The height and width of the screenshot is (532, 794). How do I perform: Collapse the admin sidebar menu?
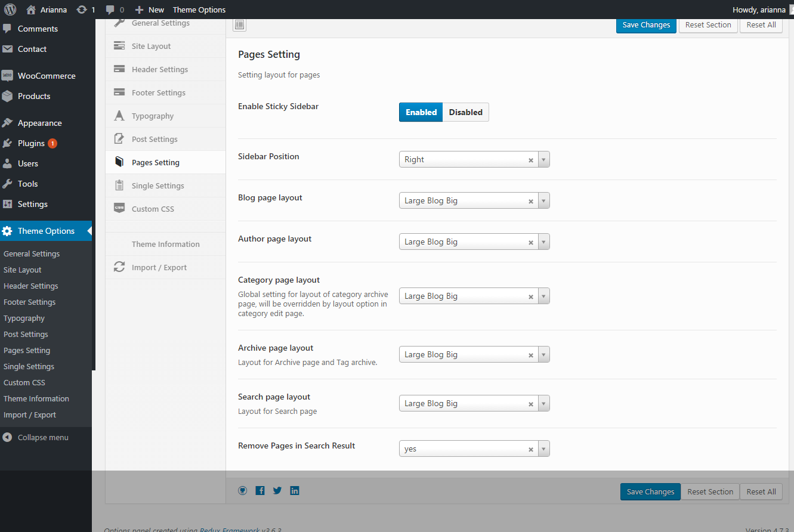click(43, 437)
